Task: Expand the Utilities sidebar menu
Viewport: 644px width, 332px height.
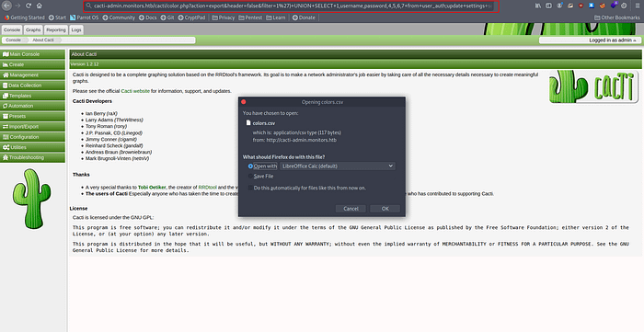Action: tap(32, 147)
